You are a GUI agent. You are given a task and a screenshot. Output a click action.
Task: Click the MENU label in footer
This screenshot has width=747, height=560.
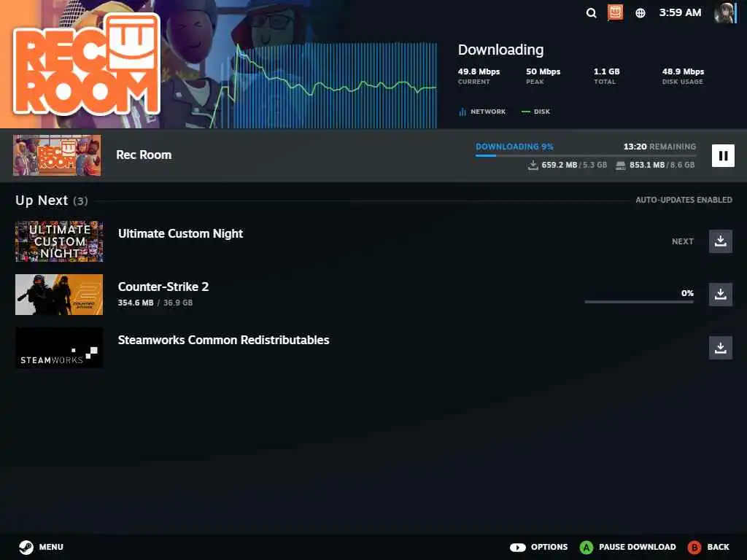coord(51,547)
